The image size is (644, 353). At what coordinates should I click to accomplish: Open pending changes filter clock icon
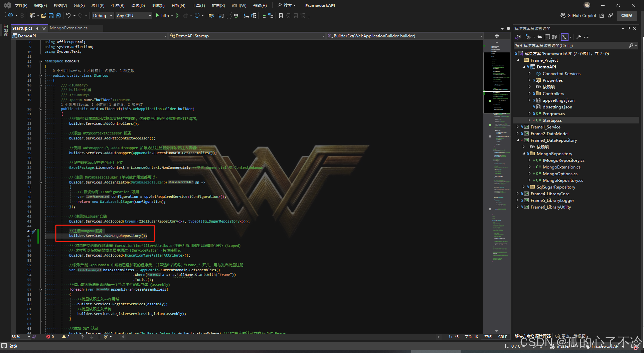point(528,37)
